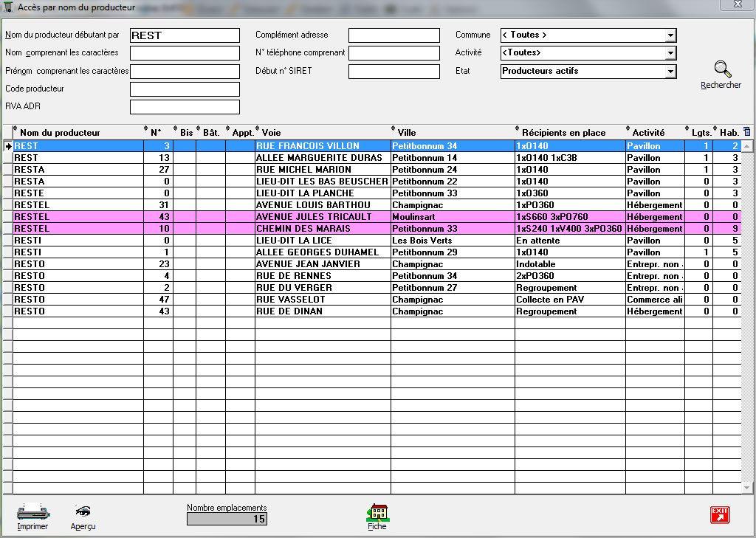Screen dimensions: 756x538
Task: Click the trash icon in table header corner
Action: 746,132
